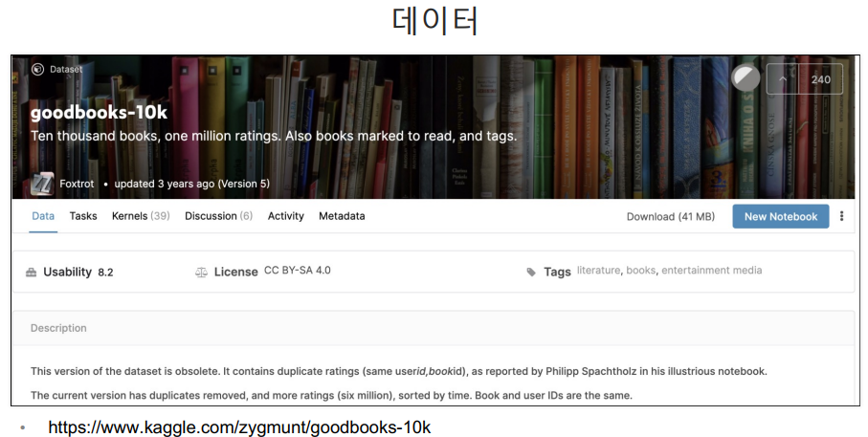Click the 'Ten thousand books' subtitle text
Image resolution: width=868 pixels, height=437 pixels.
point(274,136)
